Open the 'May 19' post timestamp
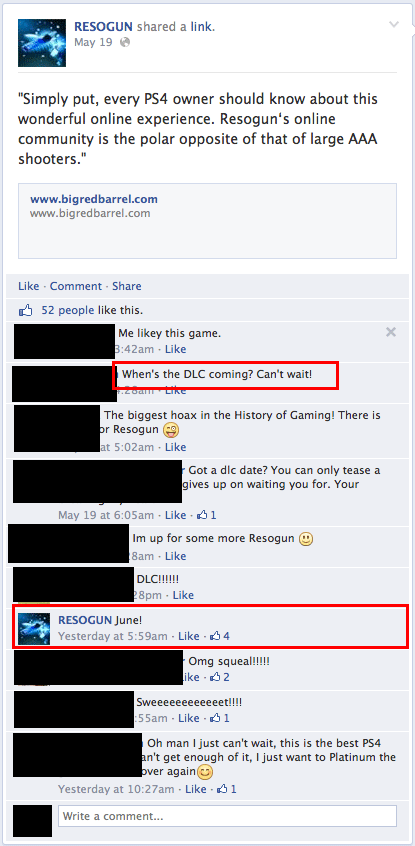415x846 pixels. coord(93,42)
